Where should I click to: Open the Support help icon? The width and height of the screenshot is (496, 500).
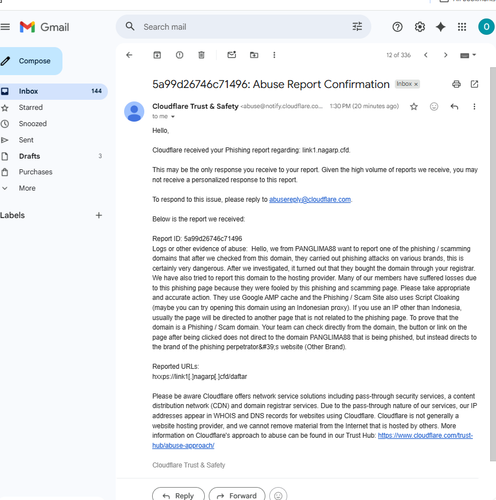click(x=397, y=27)
